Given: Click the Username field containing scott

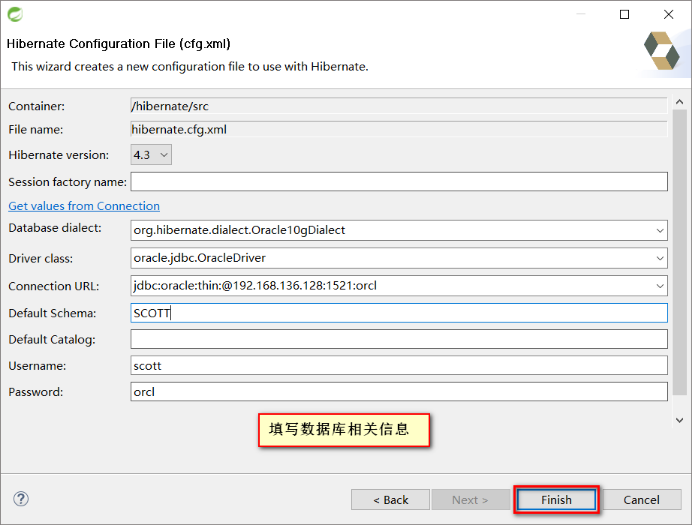Looking at the screenshot, I should click(399, 366).
